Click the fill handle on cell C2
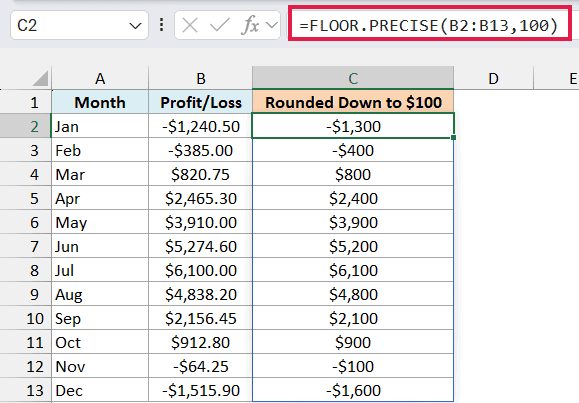This screenshot has height=403, width=579. 453,137
